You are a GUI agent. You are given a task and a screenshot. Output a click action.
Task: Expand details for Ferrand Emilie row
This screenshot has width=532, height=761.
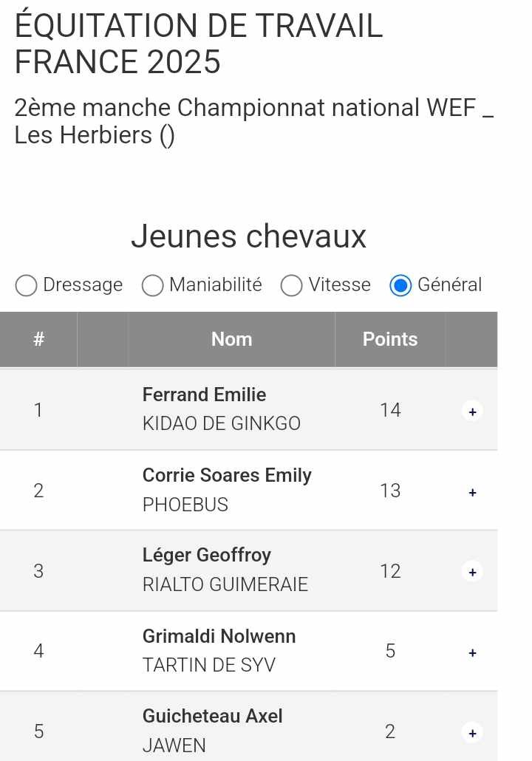472,411
